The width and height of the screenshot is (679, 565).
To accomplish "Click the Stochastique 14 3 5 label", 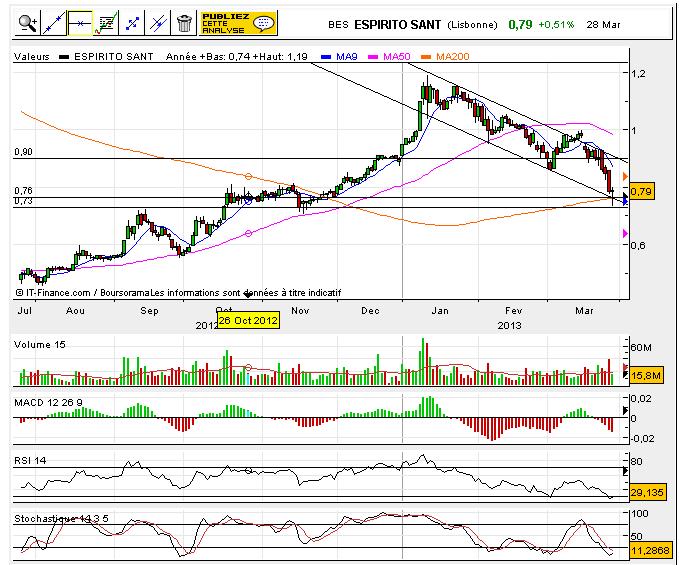I will [61, 518].
